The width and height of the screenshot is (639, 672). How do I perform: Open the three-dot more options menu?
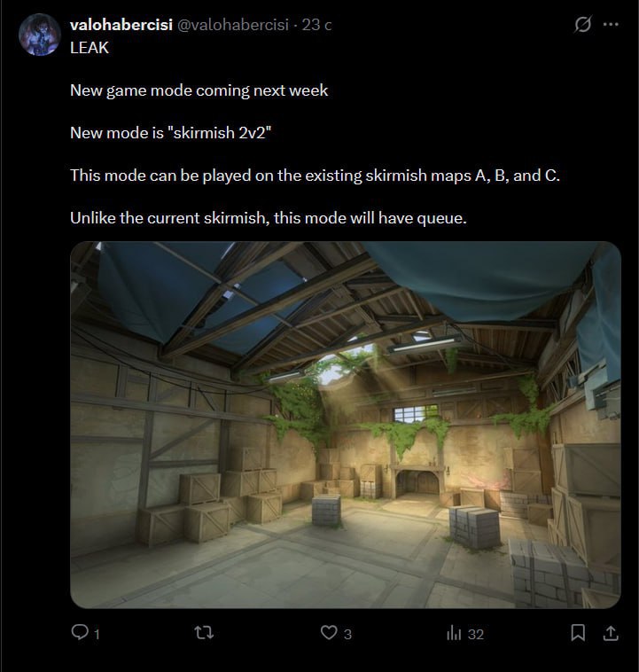[611, 24]
